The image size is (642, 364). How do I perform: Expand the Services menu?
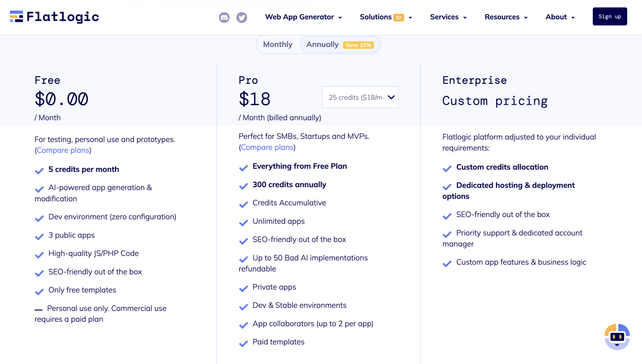point(448,17)
